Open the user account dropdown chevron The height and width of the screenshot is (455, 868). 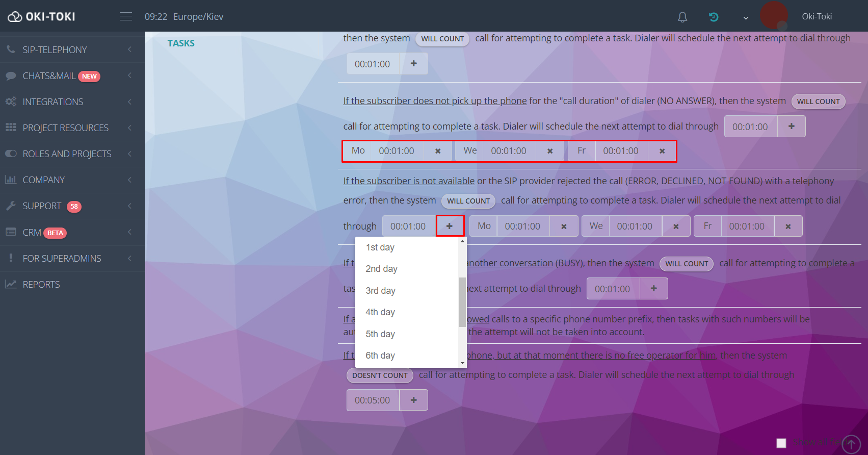coord(746,18)
